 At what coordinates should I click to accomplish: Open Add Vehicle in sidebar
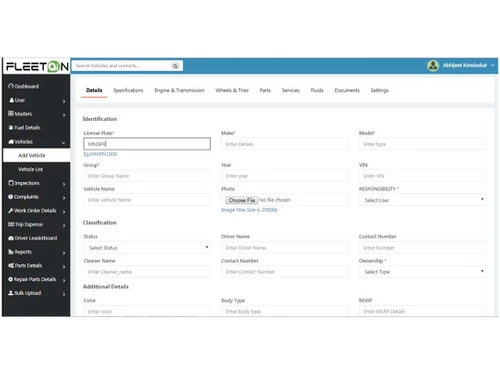(x=37, y=155)
